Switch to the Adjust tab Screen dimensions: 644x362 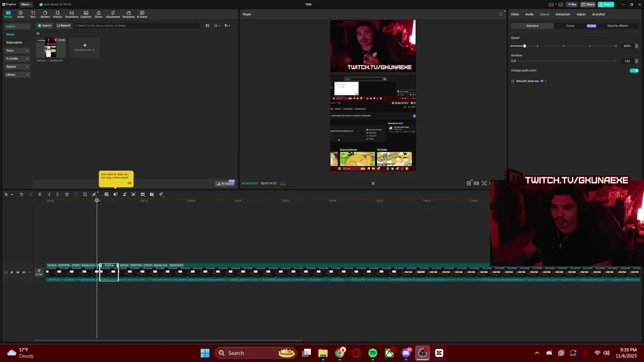[x=581, y=14]
